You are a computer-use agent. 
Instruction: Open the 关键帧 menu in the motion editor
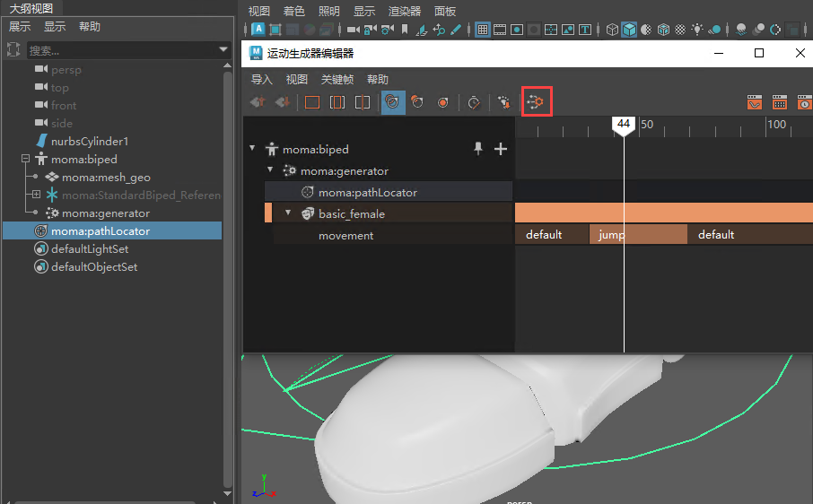pos(337,79)
